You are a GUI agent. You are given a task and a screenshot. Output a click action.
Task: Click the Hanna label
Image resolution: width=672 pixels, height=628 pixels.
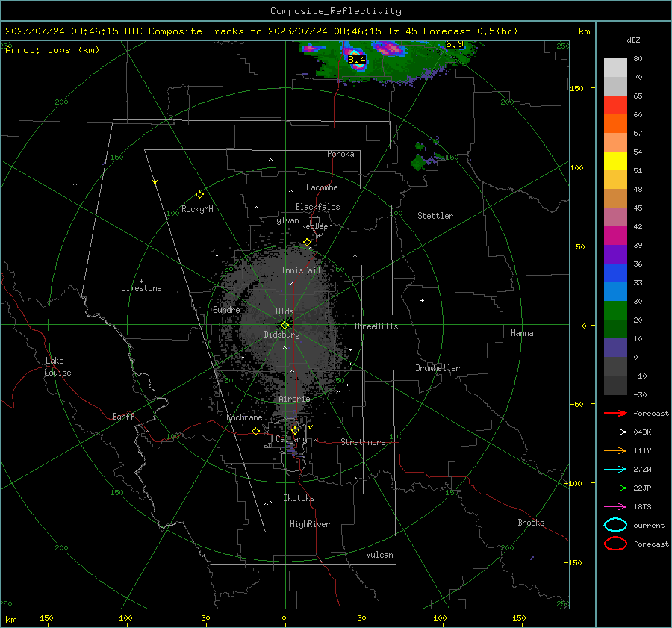point(522,333)
